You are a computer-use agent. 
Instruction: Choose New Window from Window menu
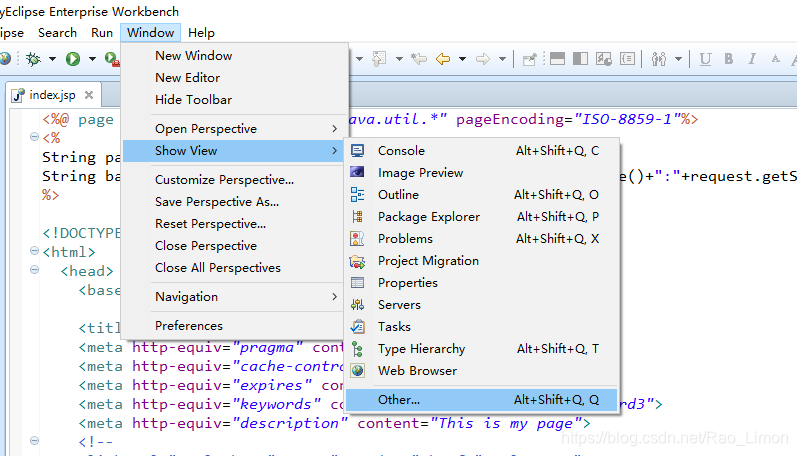click(x=234, y=55)
